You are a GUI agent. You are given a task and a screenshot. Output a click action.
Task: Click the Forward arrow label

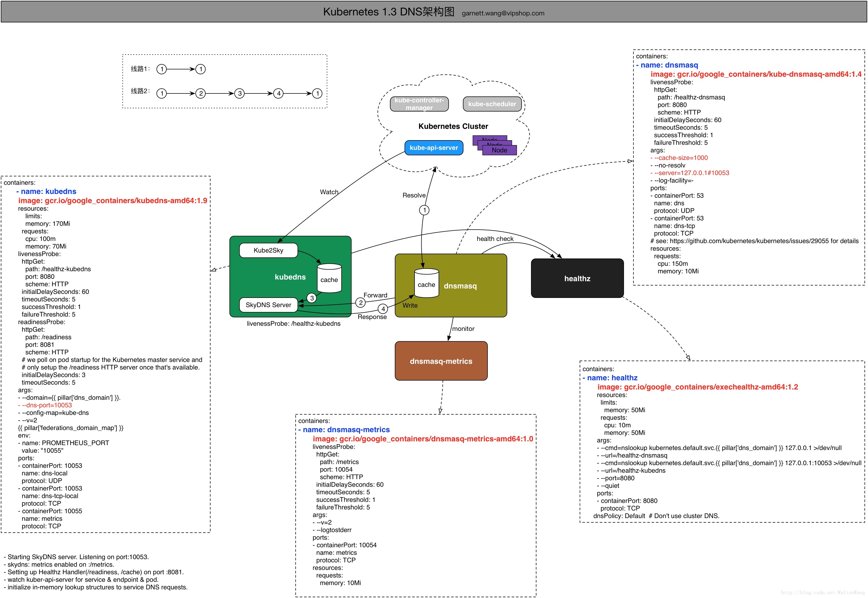[x=375, y=295]
